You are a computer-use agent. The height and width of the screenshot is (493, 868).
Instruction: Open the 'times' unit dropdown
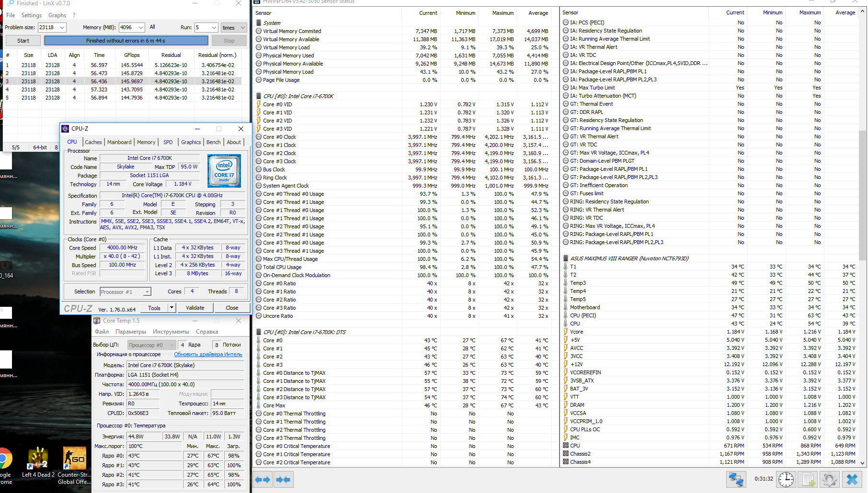coord(234,28)
